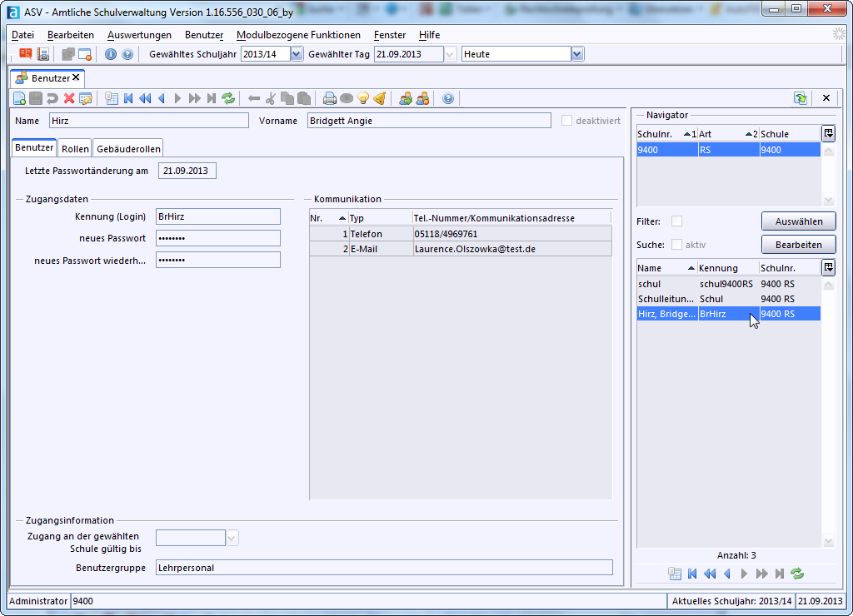Click the user with green arrow icon

click(406, 98)
